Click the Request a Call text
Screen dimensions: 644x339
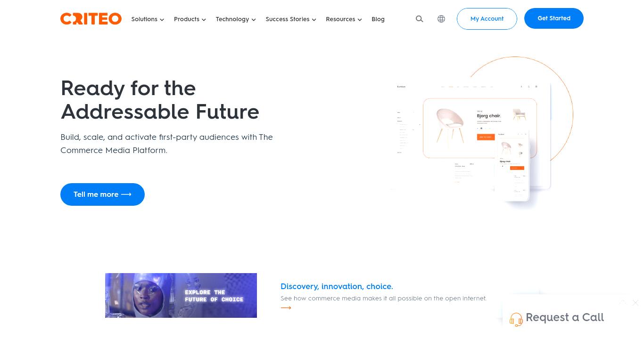click(565, 317)
